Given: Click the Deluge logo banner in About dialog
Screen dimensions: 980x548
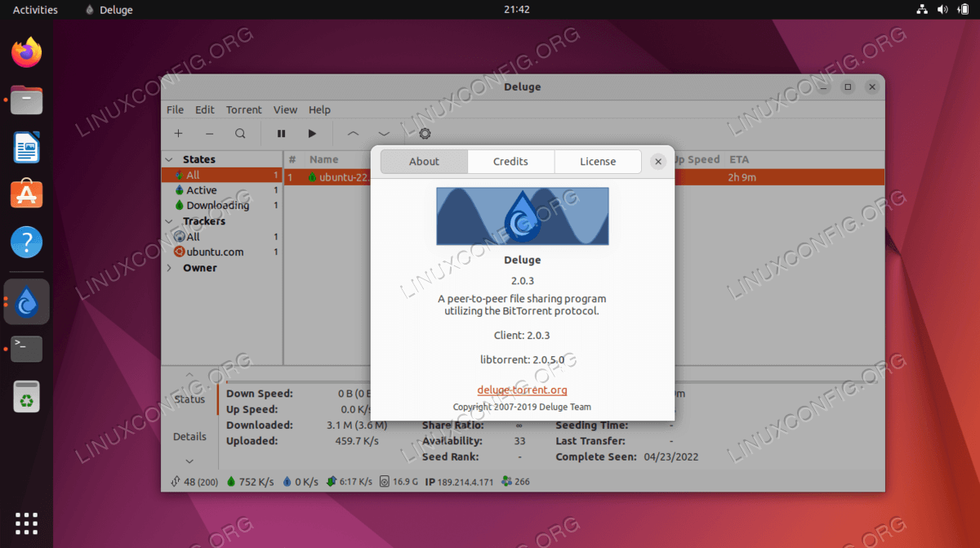Looking at the screenshot, I should pyautogui.click(x=523, y=216).
